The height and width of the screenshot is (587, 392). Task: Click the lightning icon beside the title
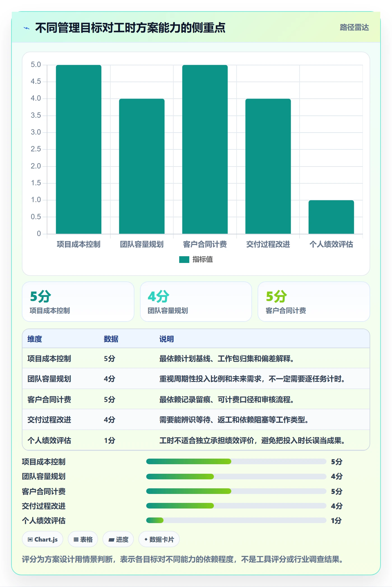[27, 28]
